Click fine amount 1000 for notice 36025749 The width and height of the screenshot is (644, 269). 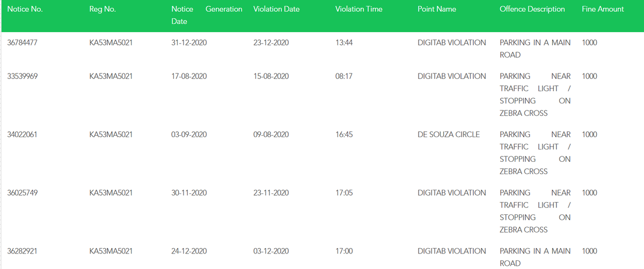(589, 193)
